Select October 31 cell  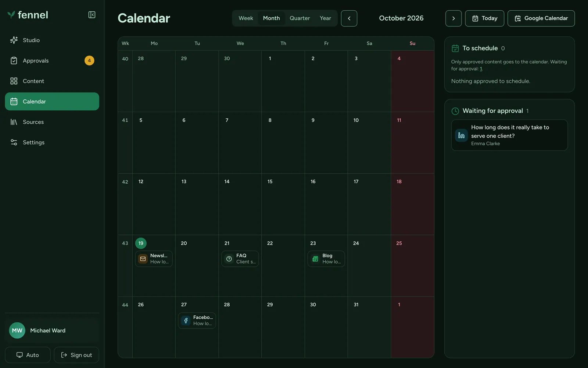click(369, 327)
